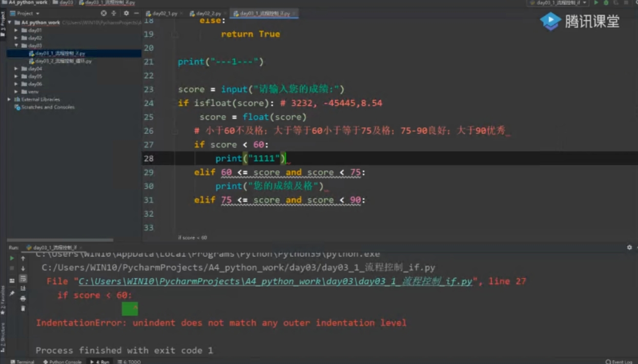Image resolution: width=638 pixels, height=364 pixels.
Task: Clear the Run console with the trash icon
Action: [23, 308]
